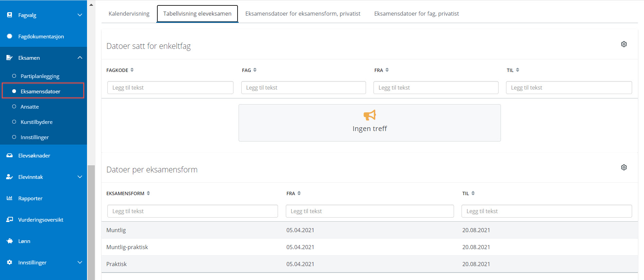The image size is (644, 280).
Task: Click the sidebar scrollbar up arrow
Action: 91,5
